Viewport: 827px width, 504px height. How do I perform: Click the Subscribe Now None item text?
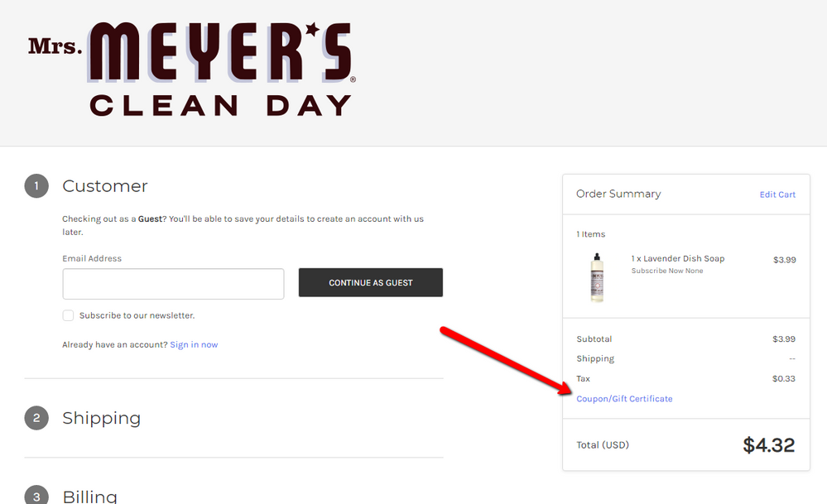tap(667, 271)
